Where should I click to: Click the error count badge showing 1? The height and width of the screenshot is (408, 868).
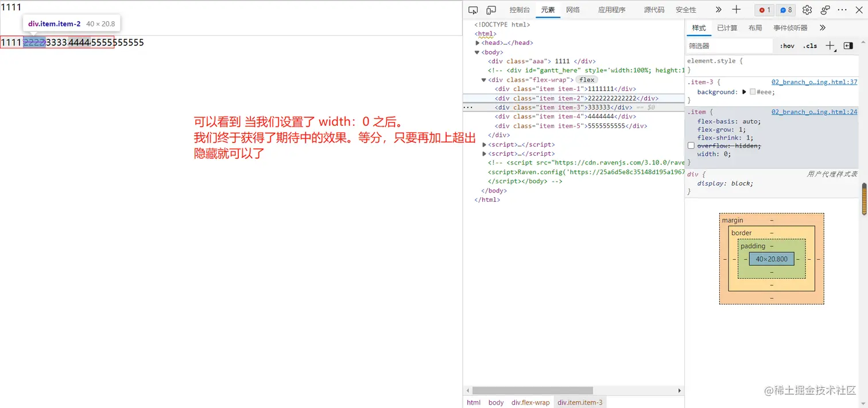pos(764,10)
